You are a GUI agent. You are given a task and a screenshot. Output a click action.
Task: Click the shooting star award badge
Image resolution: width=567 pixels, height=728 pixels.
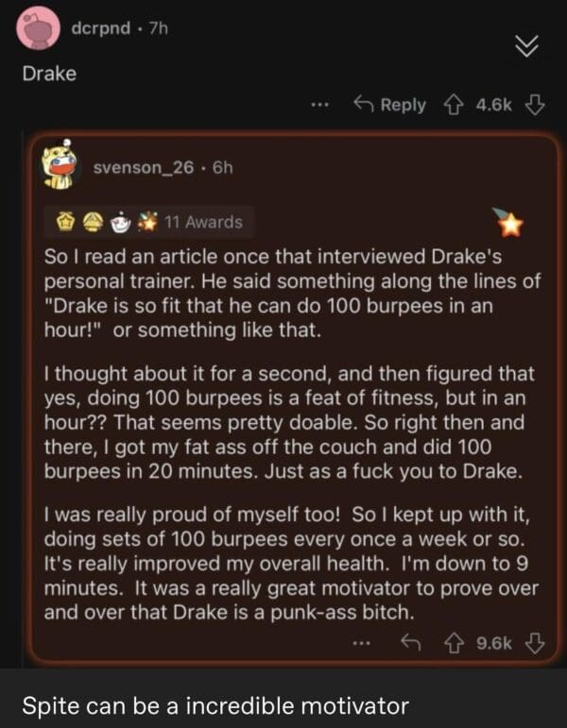(x=509, y=221)
